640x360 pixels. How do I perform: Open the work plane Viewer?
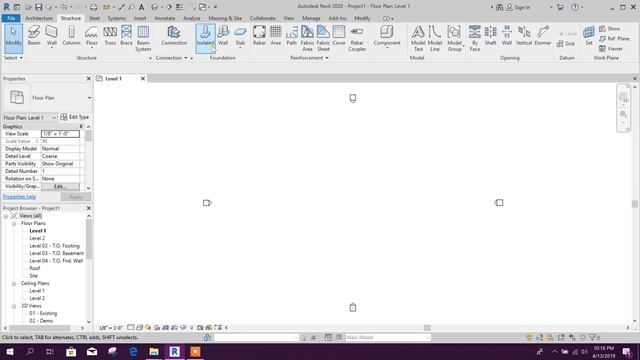pyautogui.click(x=611, y=49)
